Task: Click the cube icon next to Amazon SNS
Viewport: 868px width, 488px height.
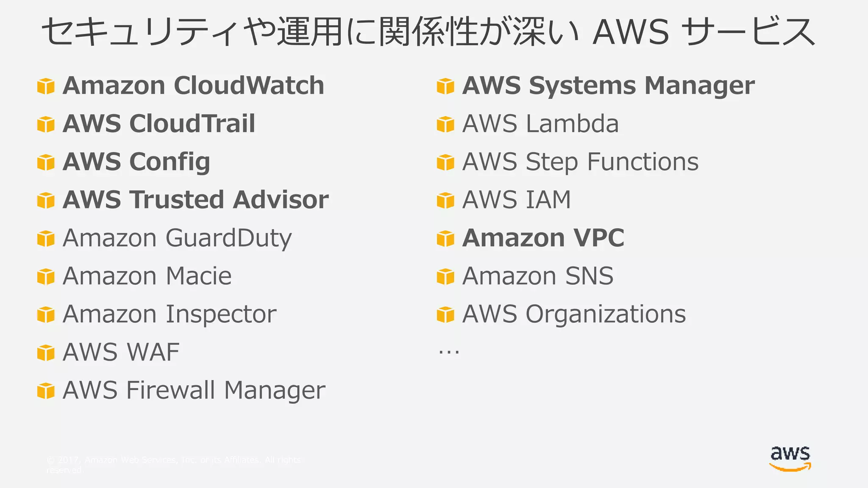Action: point(445,277)
